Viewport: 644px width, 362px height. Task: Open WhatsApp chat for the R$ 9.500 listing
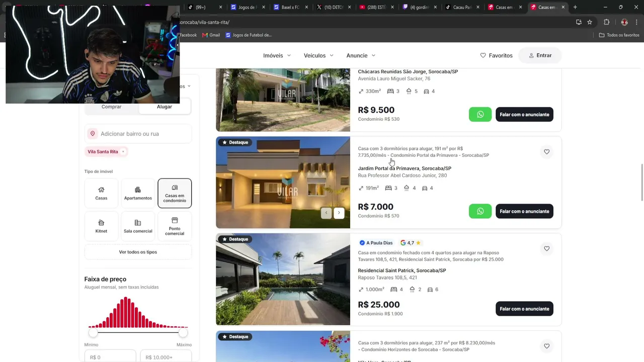pos(480,114)
